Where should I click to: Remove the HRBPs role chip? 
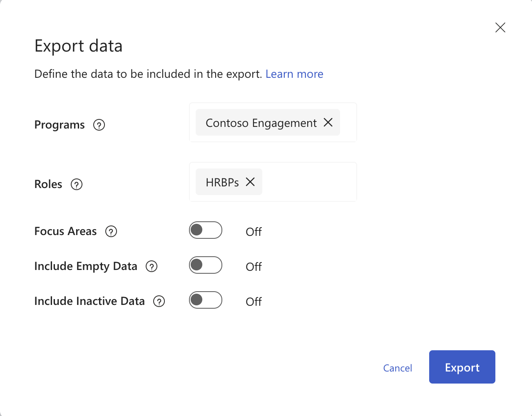click(x=250, y=182)
